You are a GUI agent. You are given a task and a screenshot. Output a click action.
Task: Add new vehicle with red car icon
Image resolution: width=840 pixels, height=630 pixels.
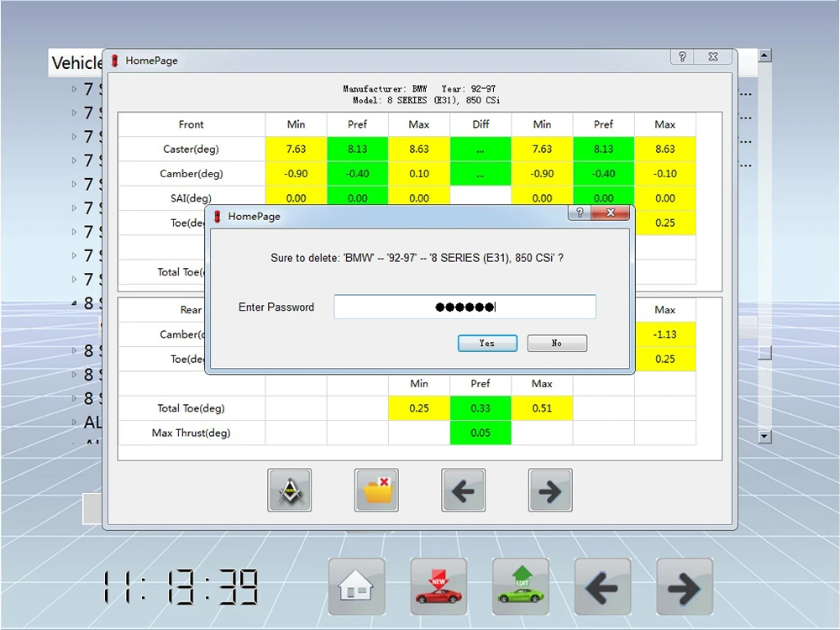point(438,586)
